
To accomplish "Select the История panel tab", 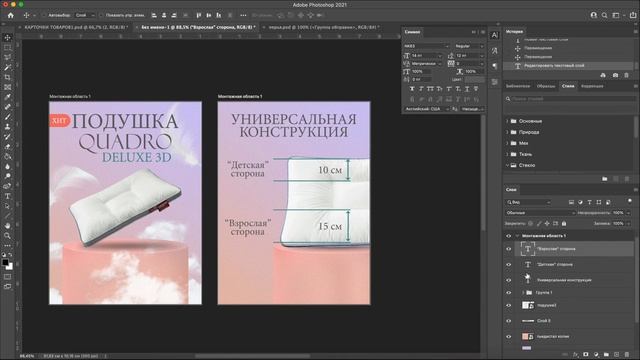I will tap(514, 31).
